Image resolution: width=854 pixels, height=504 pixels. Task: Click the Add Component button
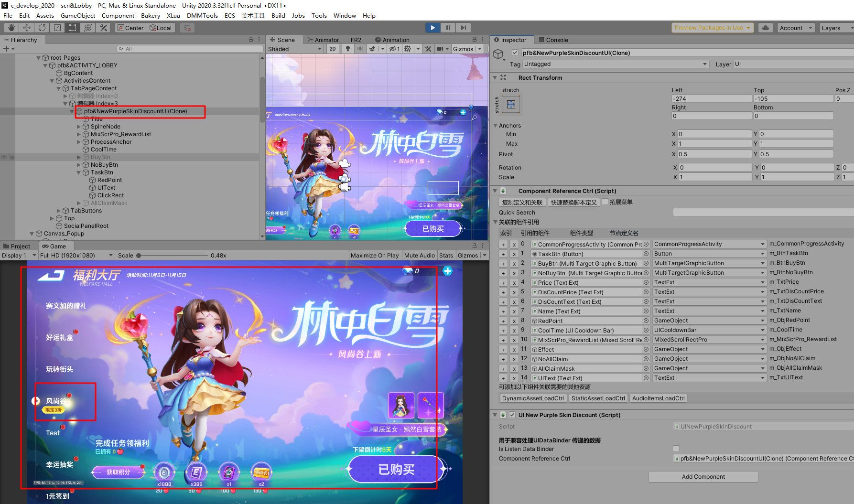click(x=703, y=476)
